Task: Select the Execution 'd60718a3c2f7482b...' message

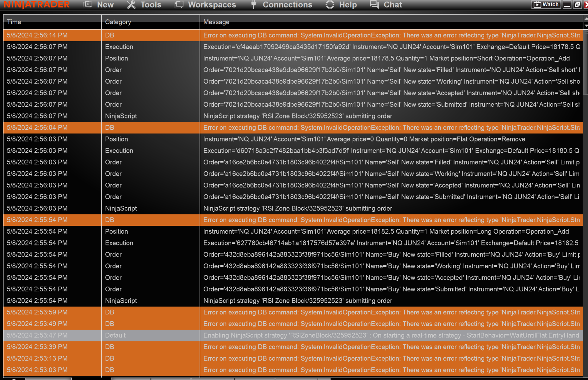Action: [x=391, y=151]
